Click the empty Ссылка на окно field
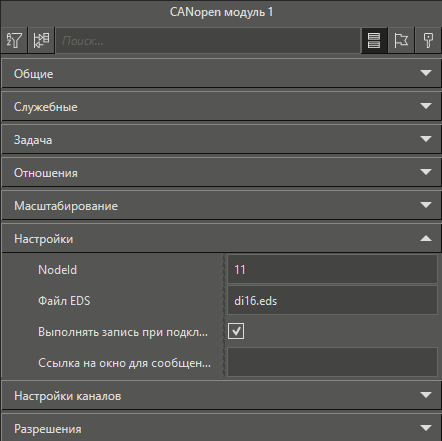This screenshot has width=442, height=441. tap(332, 362)
